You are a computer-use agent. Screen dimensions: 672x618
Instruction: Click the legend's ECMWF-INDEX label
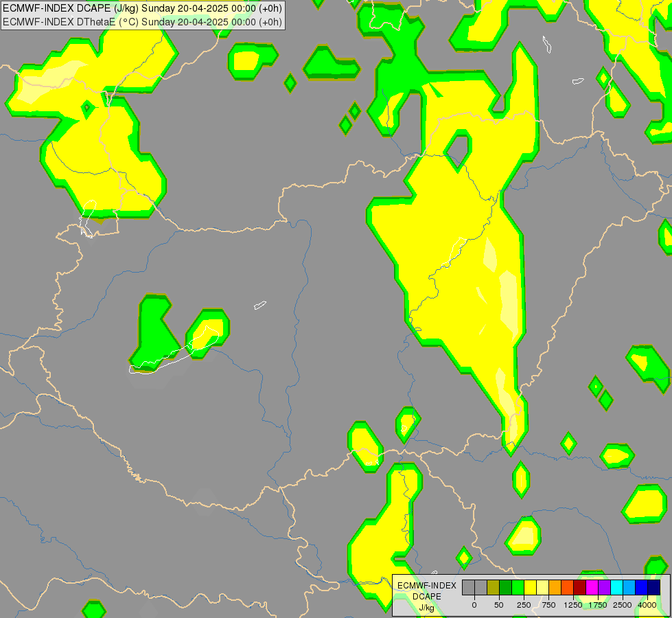(427, 586)
